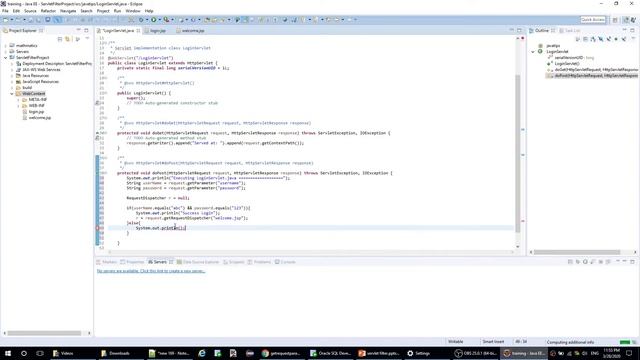Image resolution: width=640 pixels, height=360 pixels.
Task: Open the Source menu
Action: pos(30,11)
